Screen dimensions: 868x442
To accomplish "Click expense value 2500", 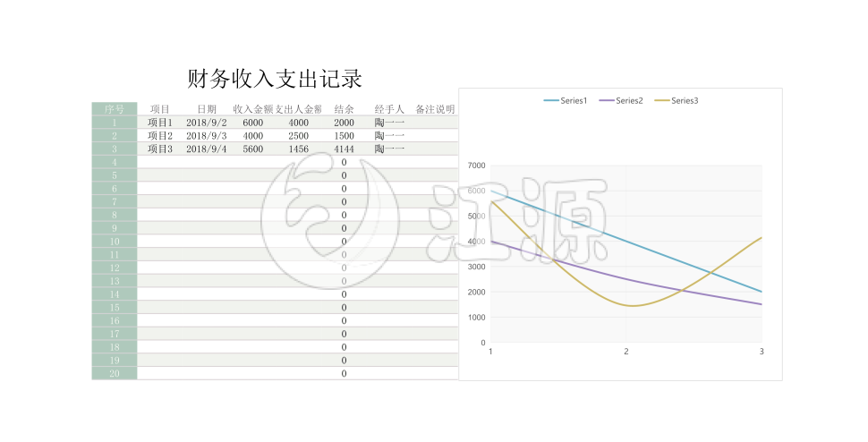I will 298,135.
